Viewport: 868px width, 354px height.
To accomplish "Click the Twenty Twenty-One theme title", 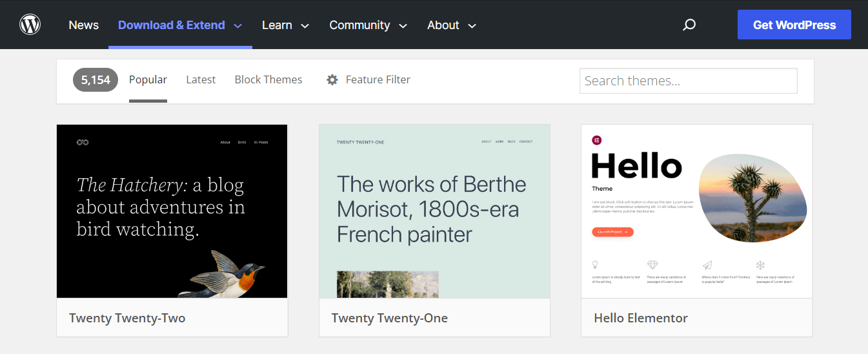I will point(390,318).
